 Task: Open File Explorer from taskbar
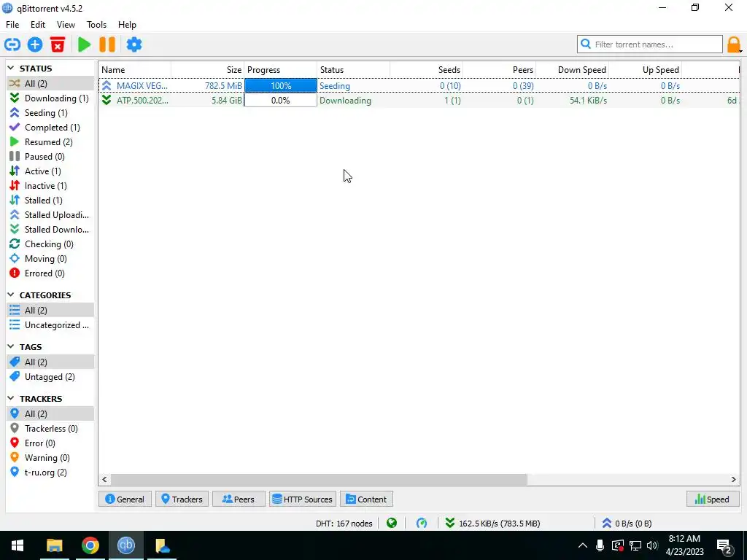pyautogui.click(x=54, y=545)
